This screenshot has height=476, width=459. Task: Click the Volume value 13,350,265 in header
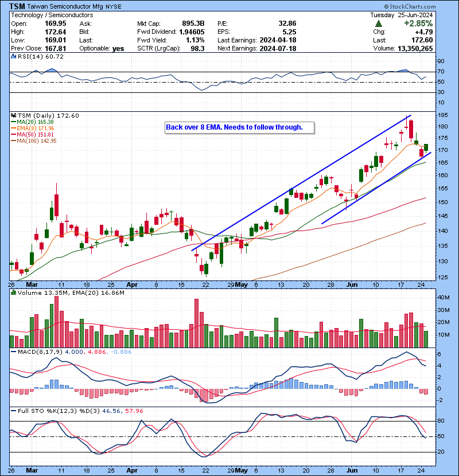(415, 48)
